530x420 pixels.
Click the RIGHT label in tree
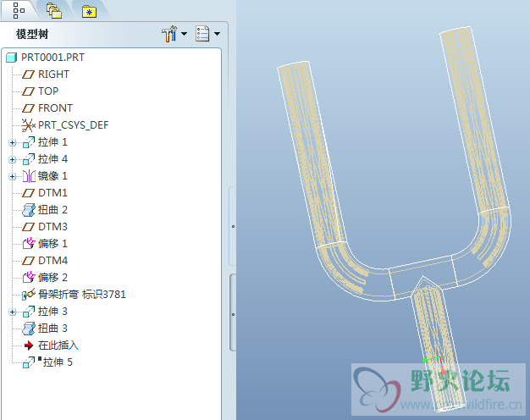point(53,75)
